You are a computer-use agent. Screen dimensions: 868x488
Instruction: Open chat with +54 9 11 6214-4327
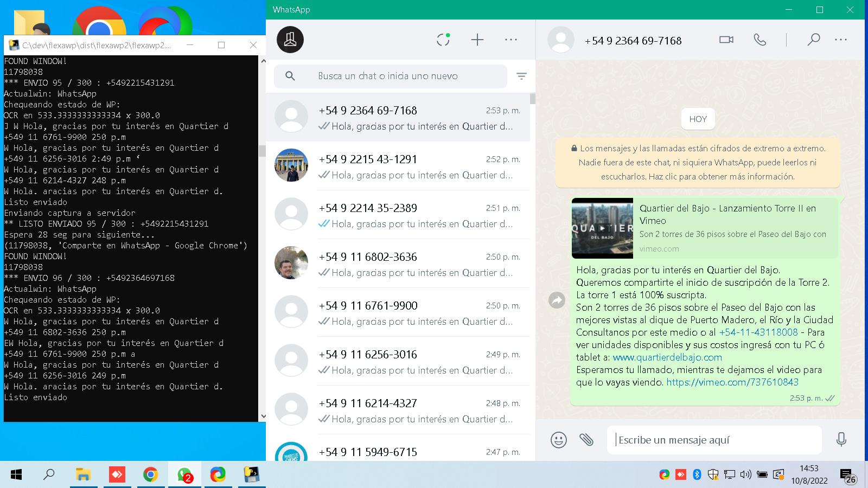pyautogui.click(x=398, y=410)
